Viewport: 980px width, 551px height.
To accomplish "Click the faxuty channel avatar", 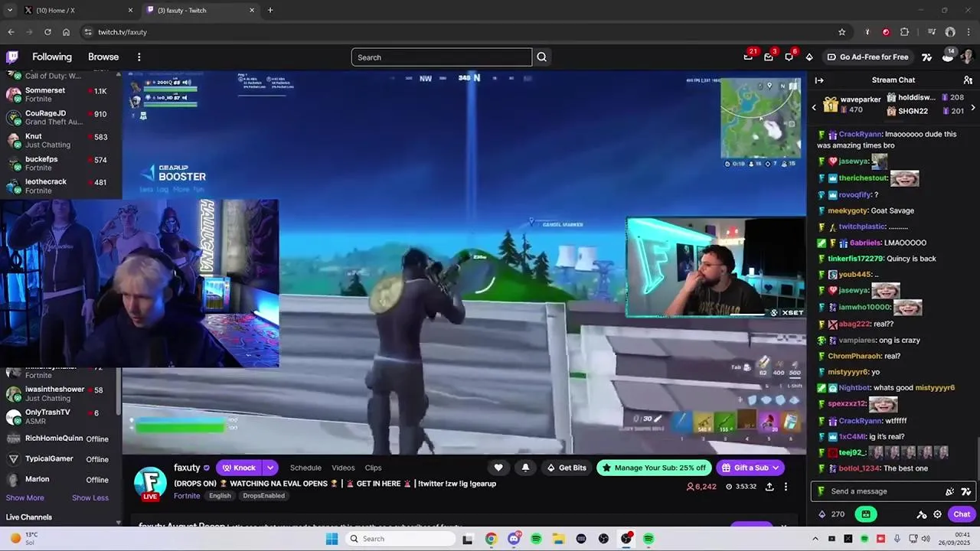I will 150,482.
